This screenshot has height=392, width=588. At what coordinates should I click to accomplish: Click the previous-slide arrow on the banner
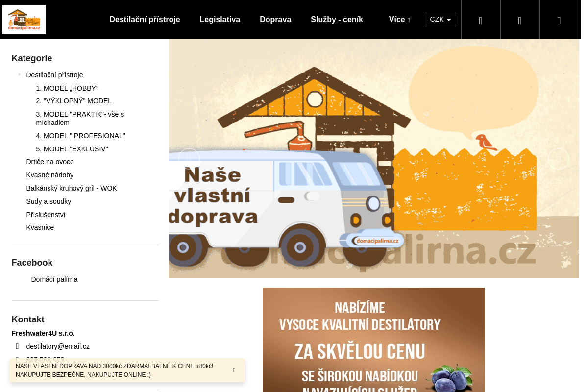coord(189,158)
